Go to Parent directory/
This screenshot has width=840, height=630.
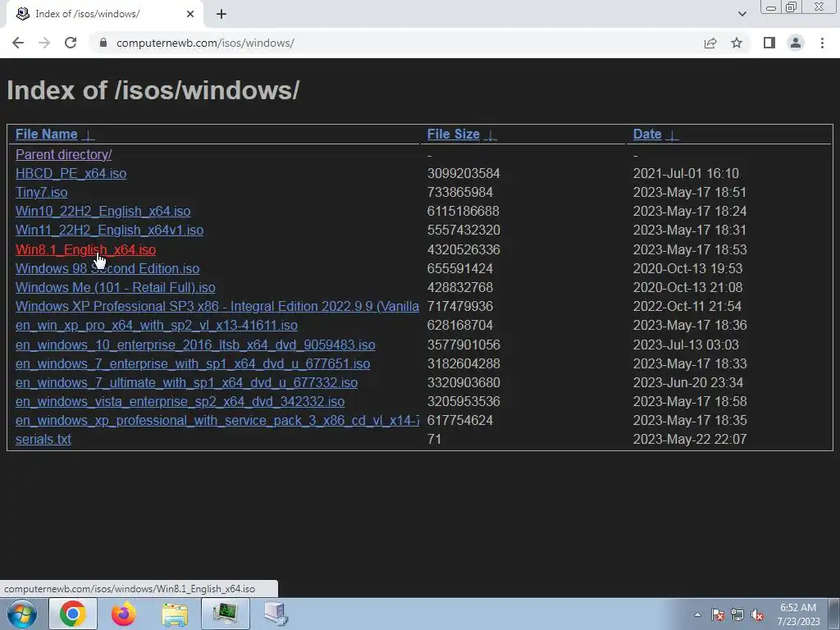coord(64,154)
